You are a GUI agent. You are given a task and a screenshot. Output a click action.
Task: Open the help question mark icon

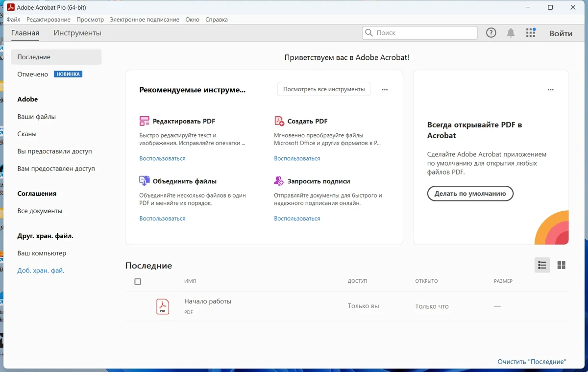[491, 33]
